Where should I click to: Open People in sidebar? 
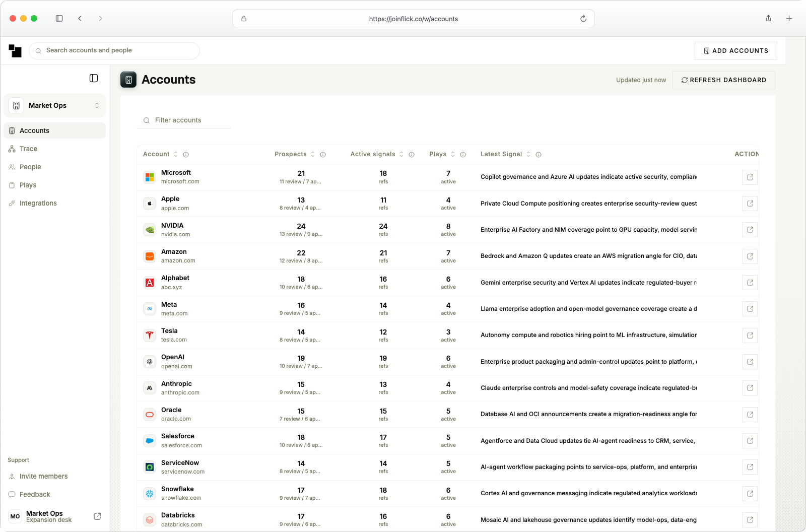tap(55, 167)
